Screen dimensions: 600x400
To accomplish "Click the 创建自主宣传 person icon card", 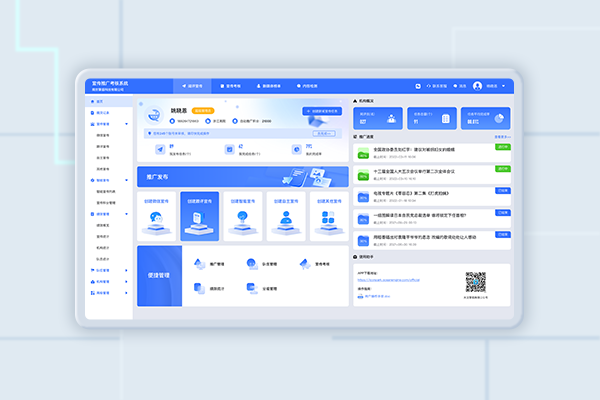I will [x=285, y=228].
